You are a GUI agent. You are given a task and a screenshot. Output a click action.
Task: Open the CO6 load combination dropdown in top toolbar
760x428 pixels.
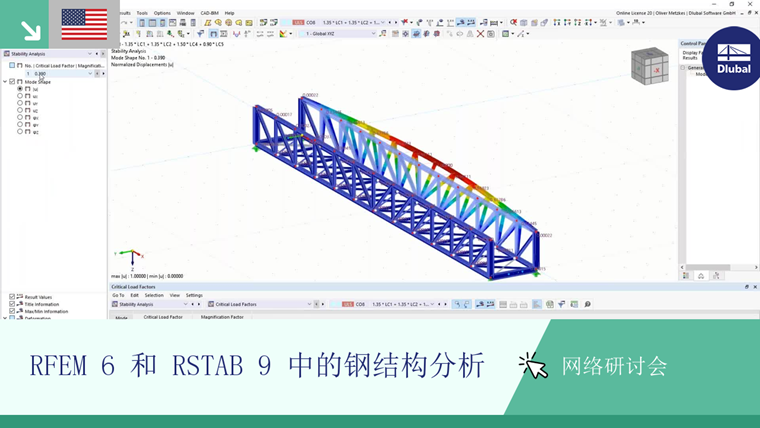click(x=382, y=22)
